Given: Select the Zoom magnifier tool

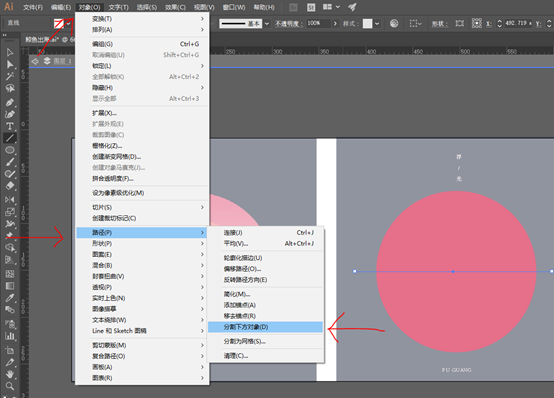Looking at the screenshot, I should 10,386.
